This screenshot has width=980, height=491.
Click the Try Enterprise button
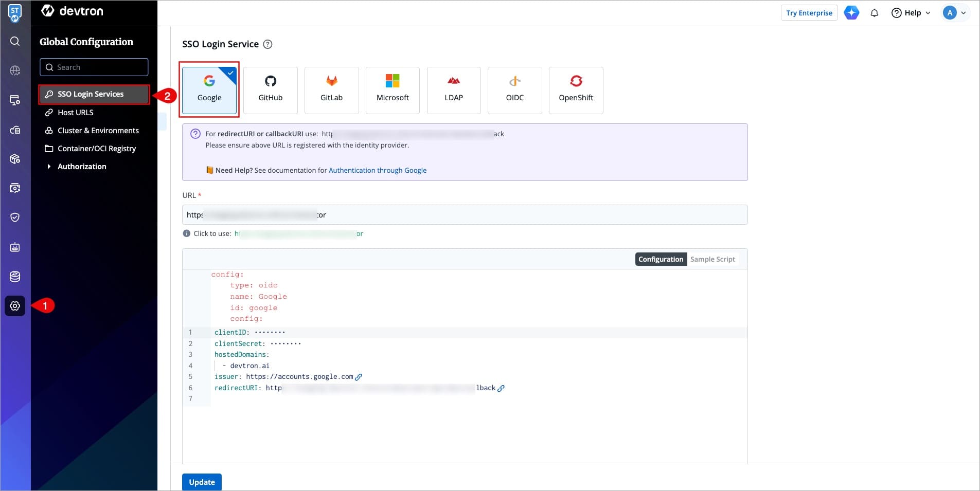point(809,13)
